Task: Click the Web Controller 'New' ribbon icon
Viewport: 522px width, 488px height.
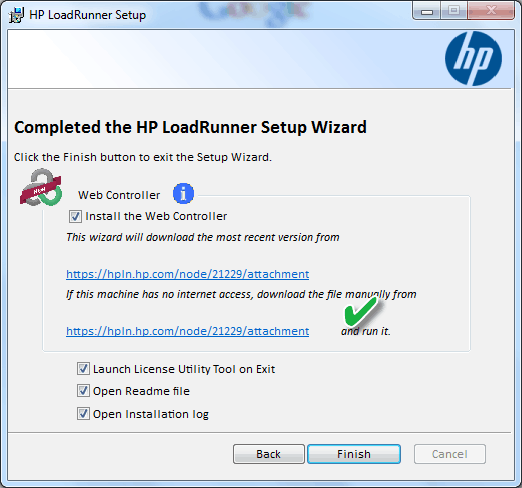Action: click(x=41, y=188)
